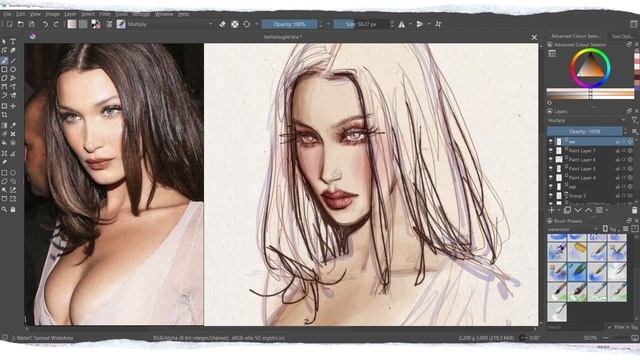The height and width of the screenshot is (360, 640).
Task: Open the toolbar blending mode Multiply dropdown
Action: click(x=170, y=24)
